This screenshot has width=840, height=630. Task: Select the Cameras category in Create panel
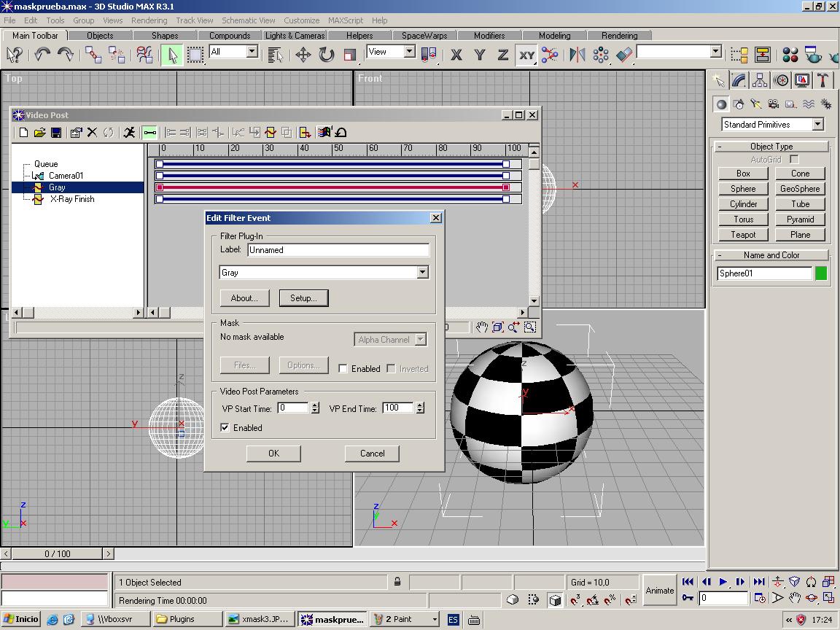pos(773,104)
